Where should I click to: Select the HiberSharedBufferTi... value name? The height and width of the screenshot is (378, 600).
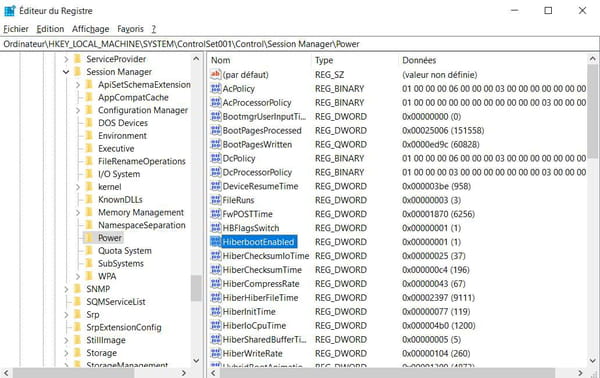coord(264,339)
